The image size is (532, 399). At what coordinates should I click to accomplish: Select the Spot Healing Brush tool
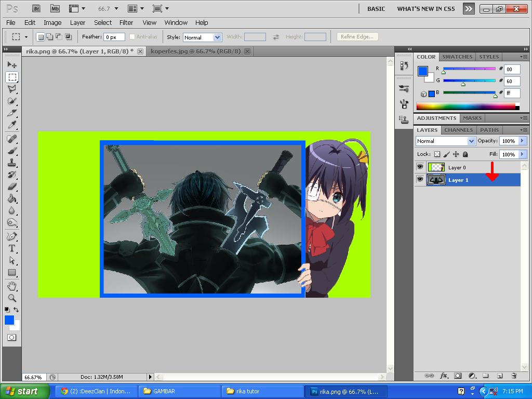coord(12,138)
